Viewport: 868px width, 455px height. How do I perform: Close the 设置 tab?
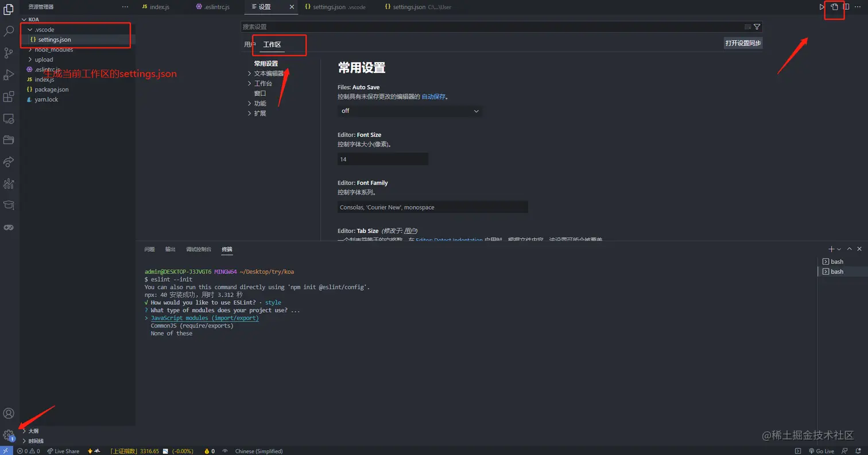[292, 7]
